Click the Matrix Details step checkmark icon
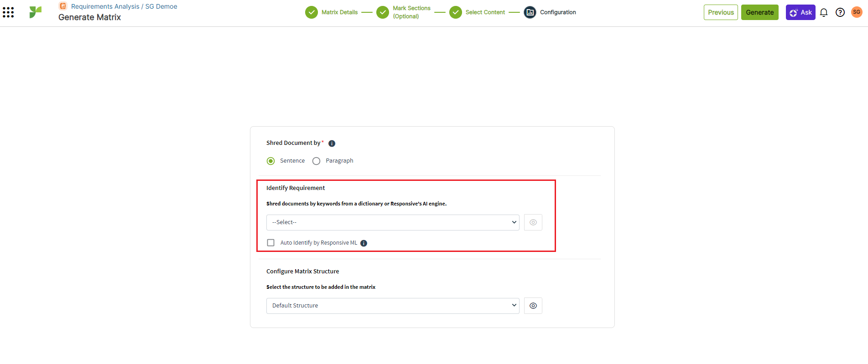868x364 pixels. (312, 12)
